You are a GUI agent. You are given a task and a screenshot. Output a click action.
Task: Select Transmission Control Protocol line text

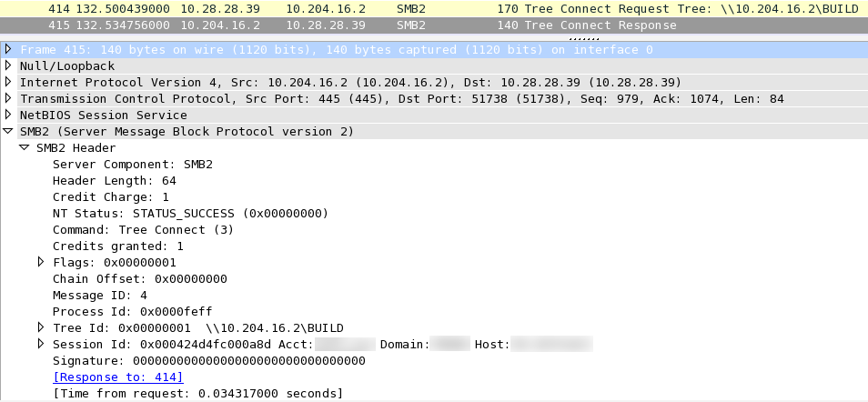click(402, 98)
